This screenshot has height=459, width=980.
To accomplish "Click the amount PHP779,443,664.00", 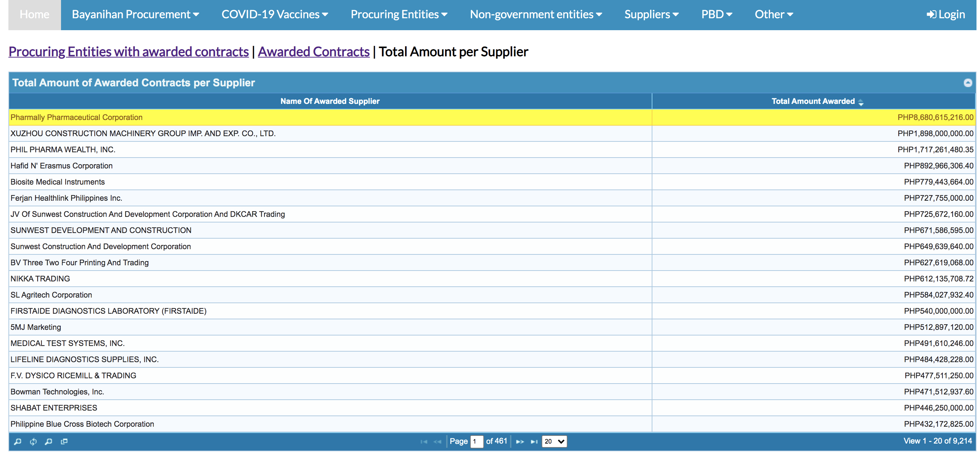I will tap(939, 182).
